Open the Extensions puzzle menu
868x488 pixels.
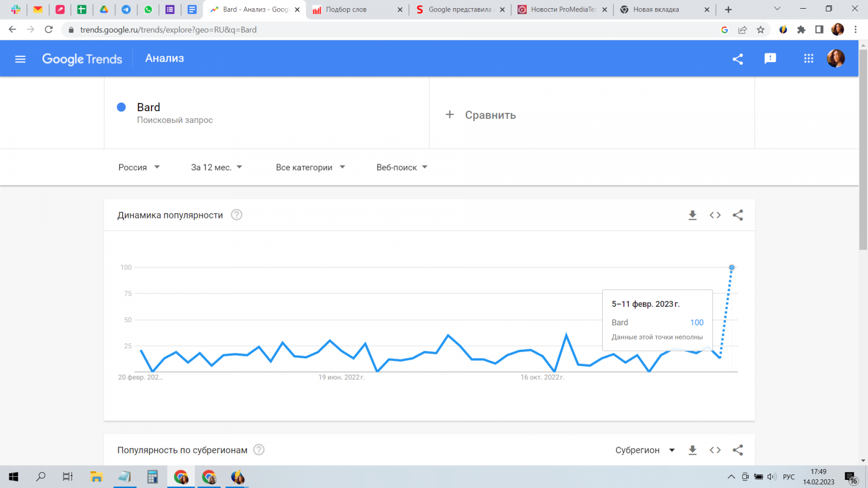pyautogui.click(x=801, y=30)
